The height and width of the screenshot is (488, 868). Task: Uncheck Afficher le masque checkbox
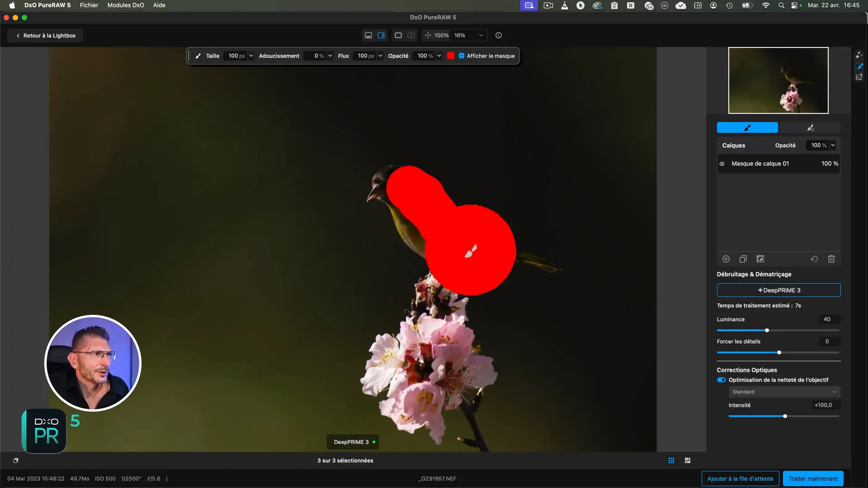tap(462, 56)
